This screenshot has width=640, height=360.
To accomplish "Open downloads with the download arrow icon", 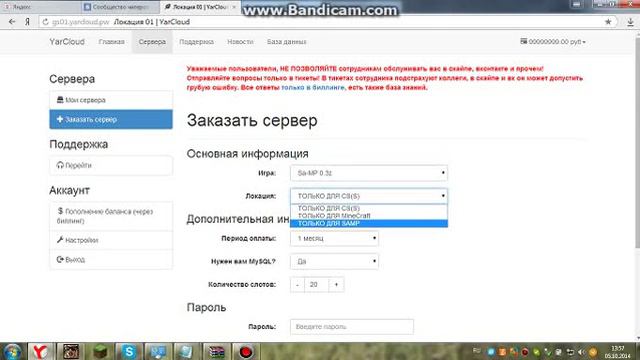I will pos(630,22).
